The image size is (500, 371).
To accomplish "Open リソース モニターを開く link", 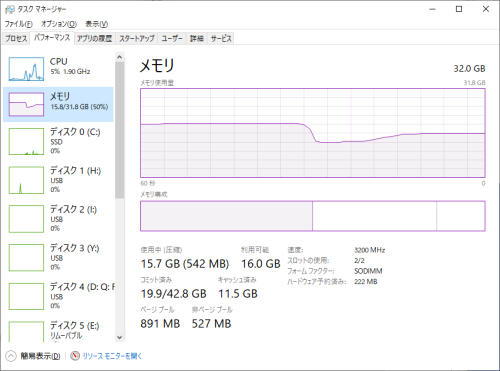I will coord(112,356).
